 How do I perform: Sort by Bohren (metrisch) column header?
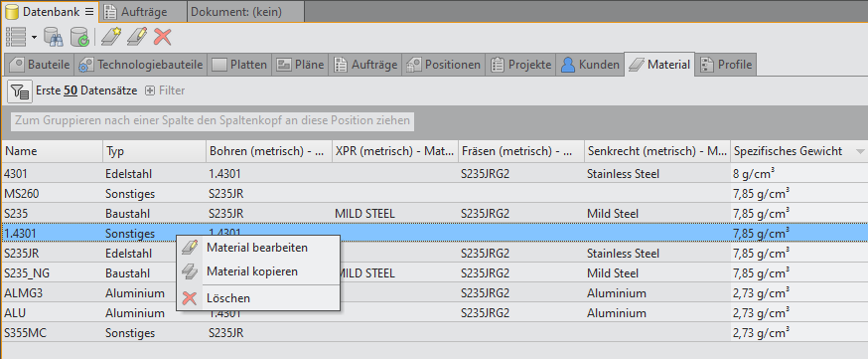coord(268,151)
